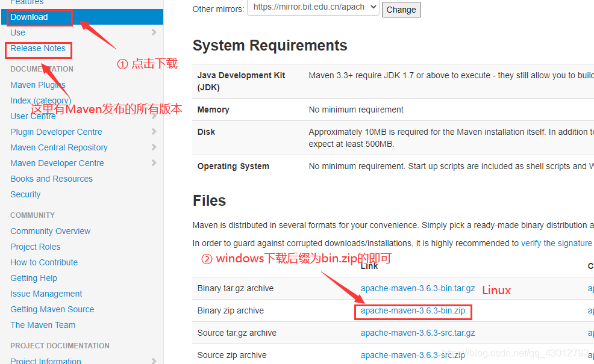Open Project Information link
The width and height of the screenshot is (594, 364).
pyautogui.click(x=45, y=360)
